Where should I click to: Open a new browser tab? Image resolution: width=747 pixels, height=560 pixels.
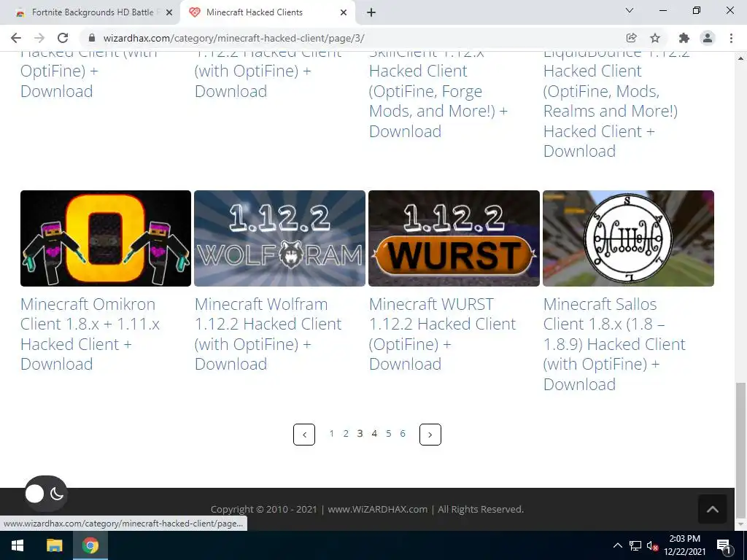tap(371, 12)
